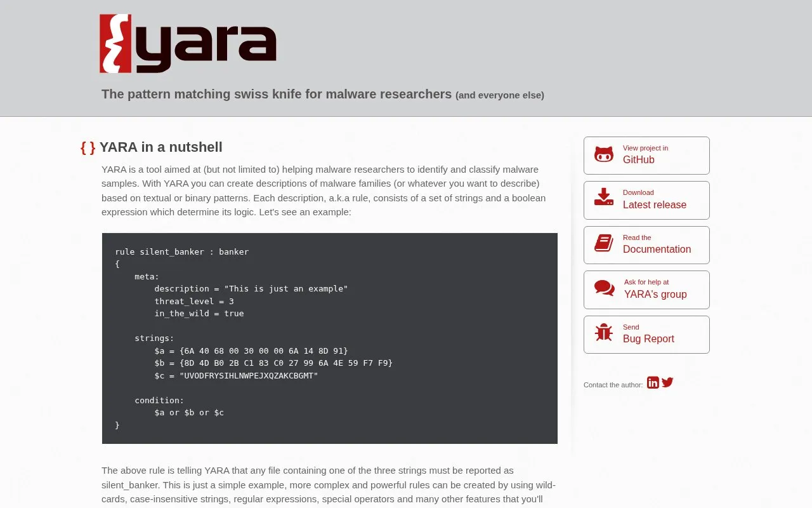Click the 'rule silent_banker : banker' code line
Viewport: 812px width, 508px height.
(x=181, y=251)
